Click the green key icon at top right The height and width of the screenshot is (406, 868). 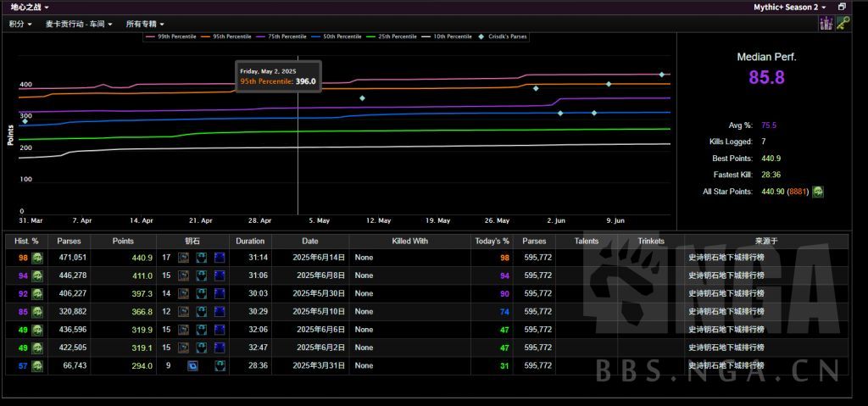pyautogui.click(x=842, y=24)
